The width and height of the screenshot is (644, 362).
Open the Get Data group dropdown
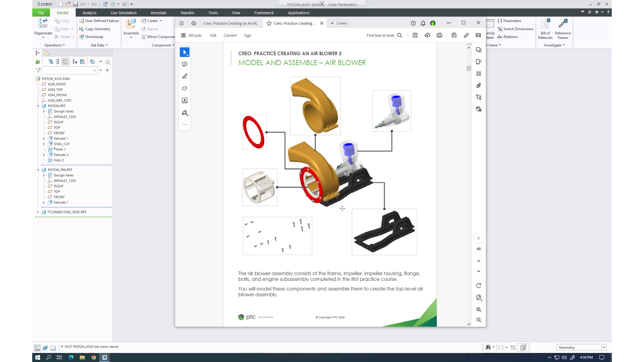click(99, 45)
